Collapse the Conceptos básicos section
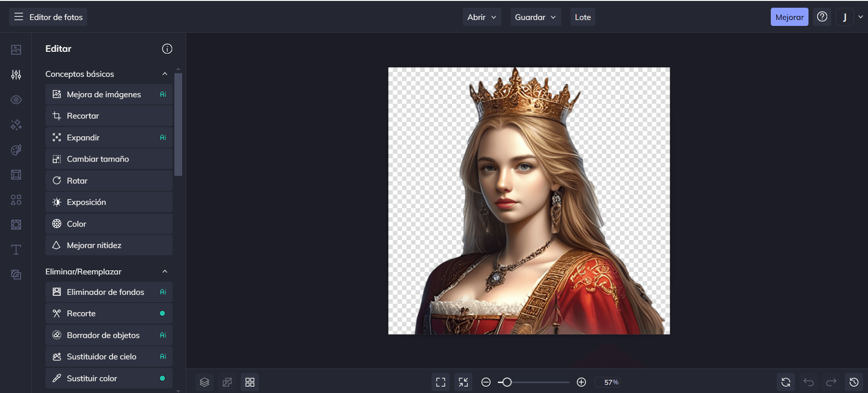The width and height of the screenshot is (868, 393). [165, 74]
